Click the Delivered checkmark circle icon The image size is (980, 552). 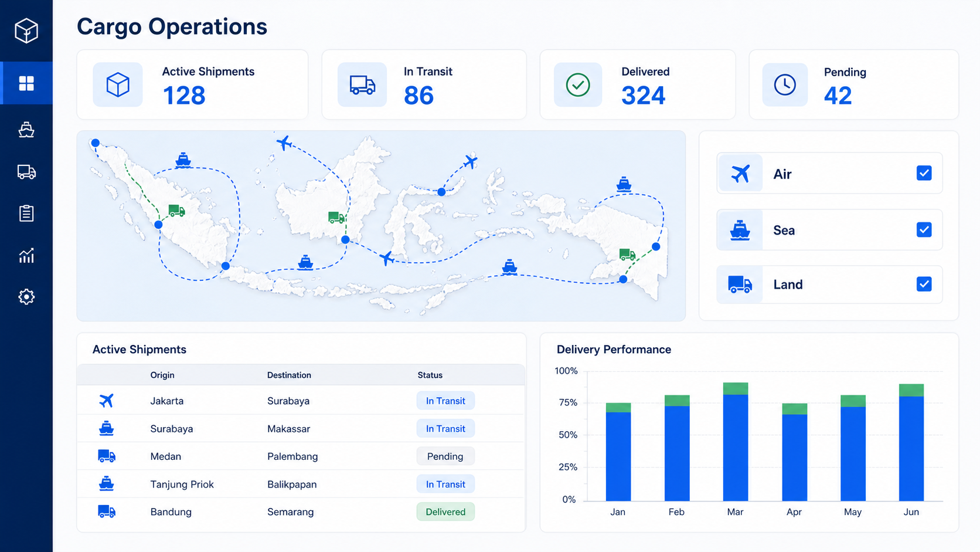(578, 84)
